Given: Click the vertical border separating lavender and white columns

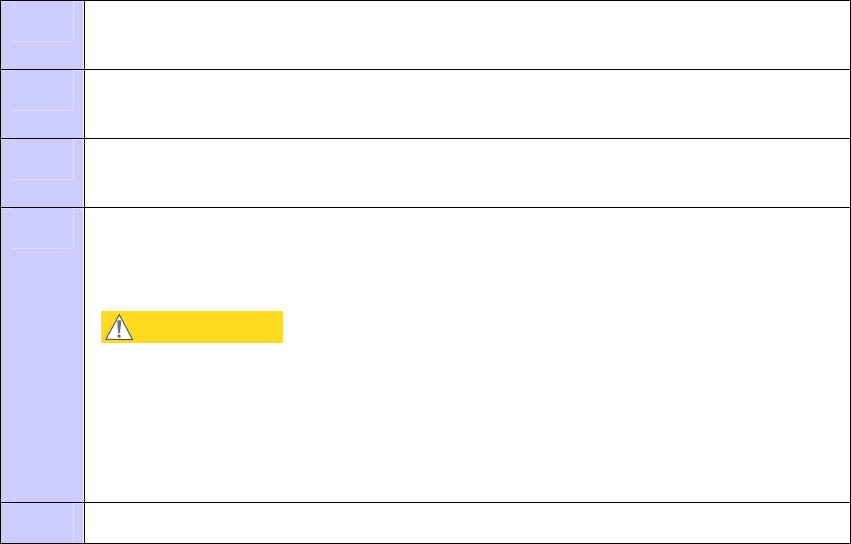Looking at the screenshot, I should (84, 271).
